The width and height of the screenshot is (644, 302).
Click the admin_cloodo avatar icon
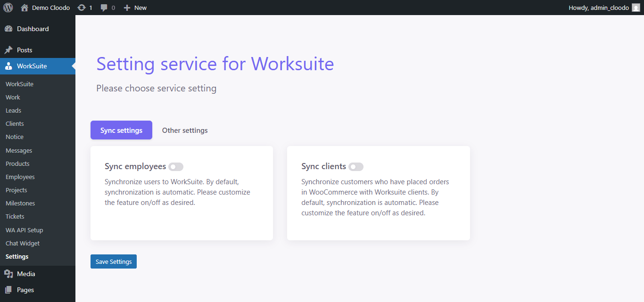click(x=636, y=8)
